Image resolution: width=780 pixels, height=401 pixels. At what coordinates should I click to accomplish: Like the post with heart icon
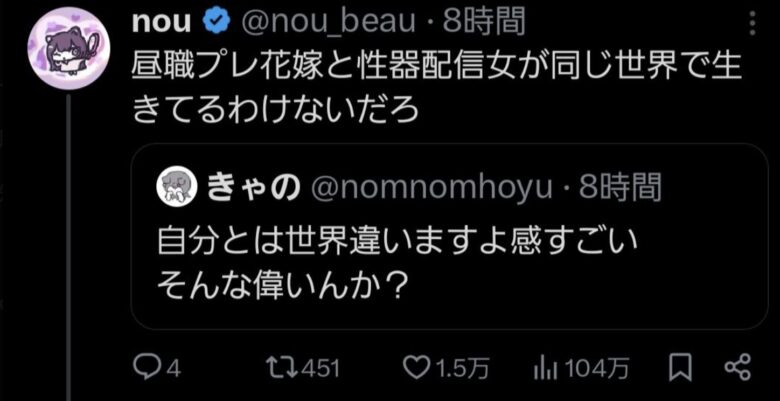tap(414, 370)
